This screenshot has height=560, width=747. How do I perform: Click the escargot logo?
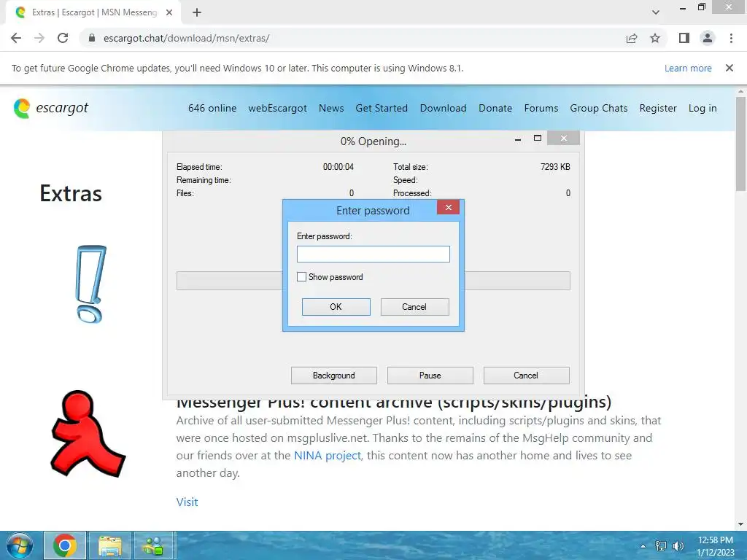[51, 108]
